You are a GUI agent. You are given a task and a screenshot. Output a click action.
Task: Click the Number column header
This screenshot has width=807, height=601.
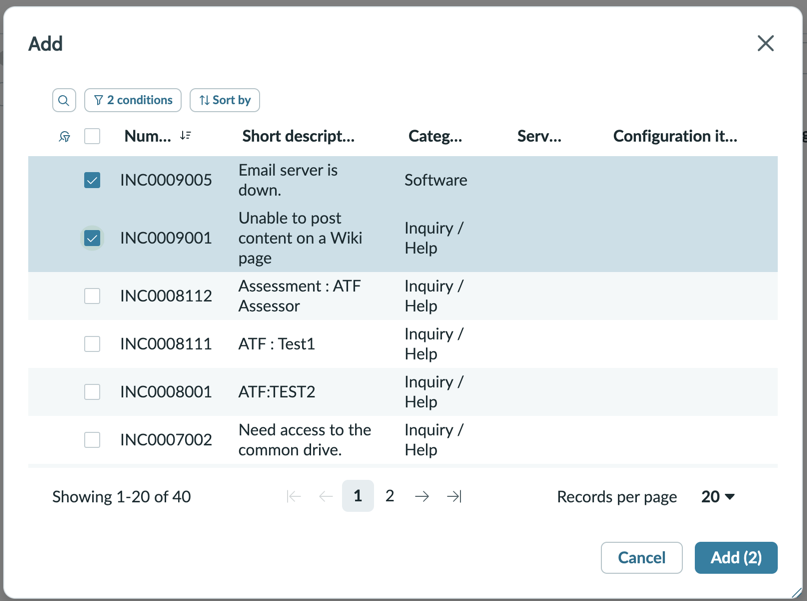coord(148,136)
